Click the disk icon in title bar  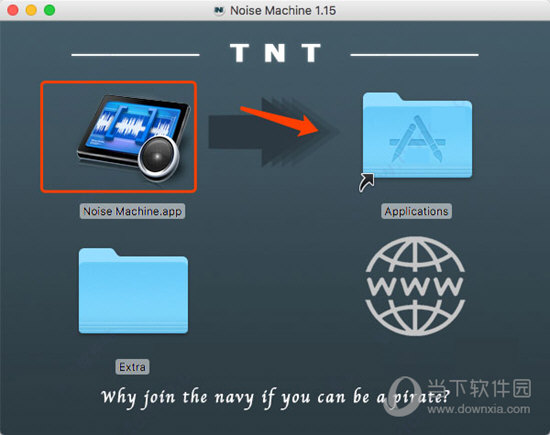219,10
